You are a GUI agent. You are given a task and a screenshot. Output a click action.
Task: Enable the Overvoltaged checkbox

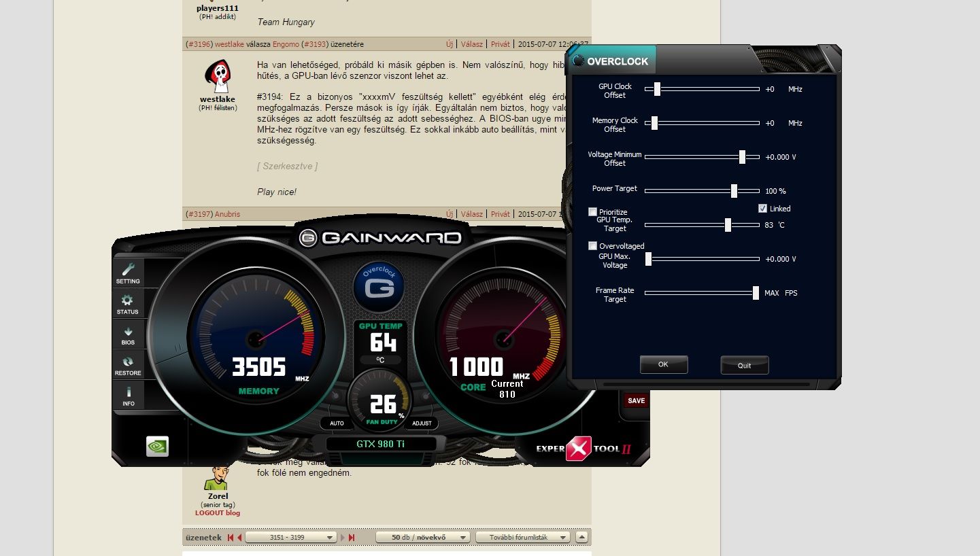pyautogui.click(x=592, y=246)
